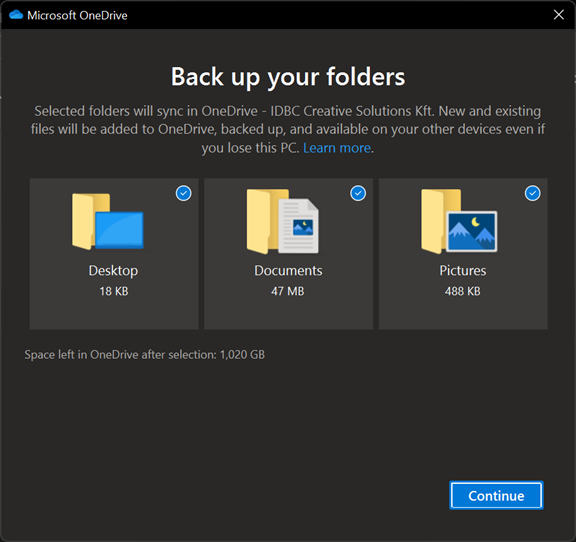Click the Continue button
The height and width of the screenshot is (542, 576).
(496, 495)
